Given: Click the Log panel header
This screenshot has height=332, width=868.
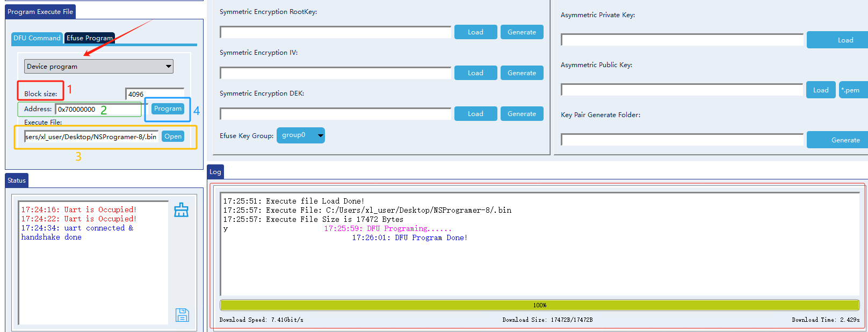Looking at the screenshot, I should pos(215,172).
